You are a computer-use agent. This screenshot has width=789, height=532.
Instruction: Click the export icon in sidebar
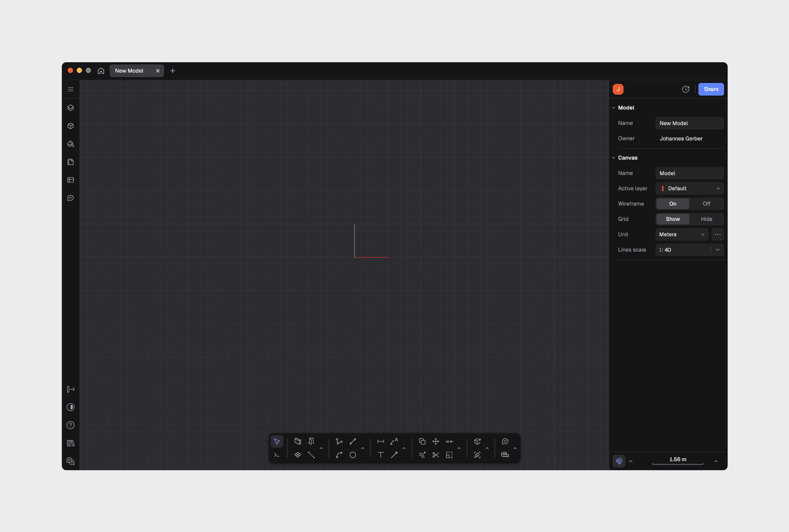(x=70, y=389)
